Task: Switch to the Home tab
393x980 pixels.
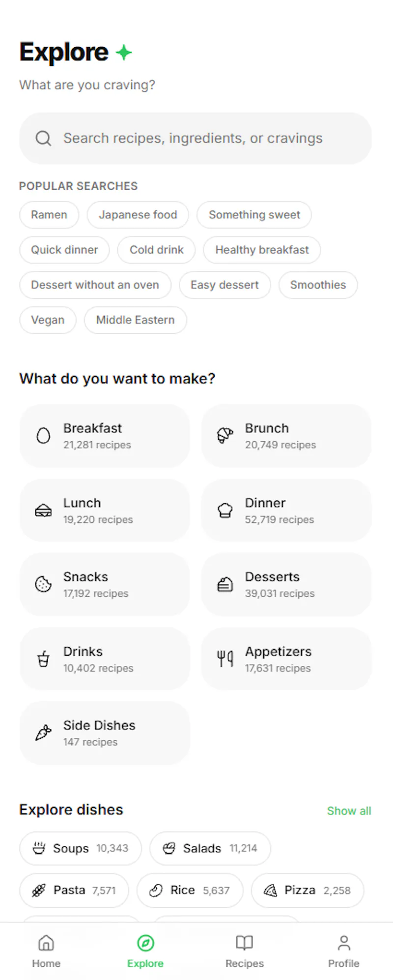Action: (x=46, y=951)
